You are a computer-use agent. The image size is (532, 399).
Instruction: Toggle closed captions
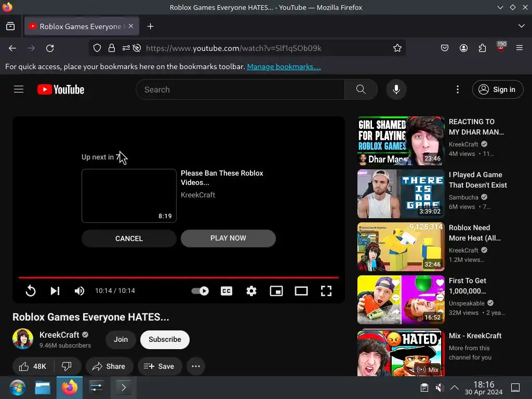coord(227,291)
